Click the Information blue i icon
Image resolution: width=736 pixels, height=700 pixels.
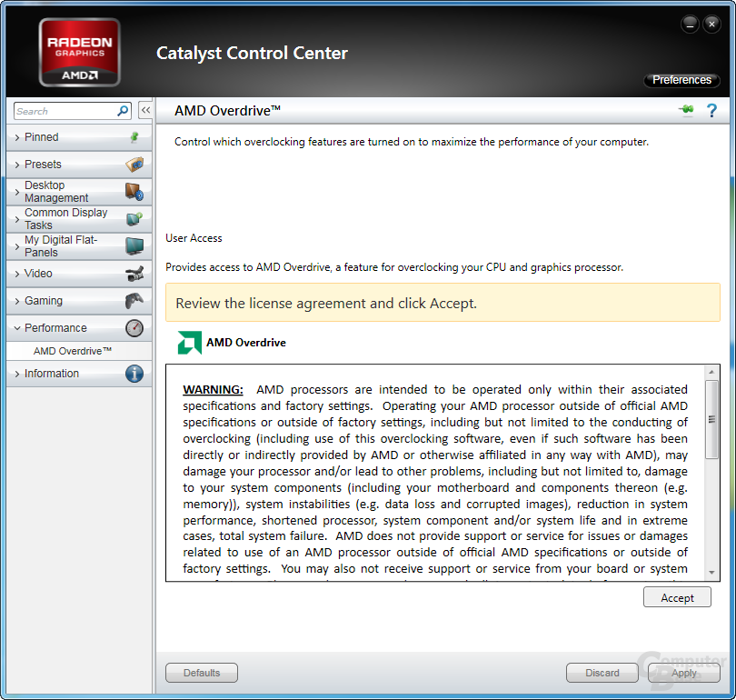point(134,374)
